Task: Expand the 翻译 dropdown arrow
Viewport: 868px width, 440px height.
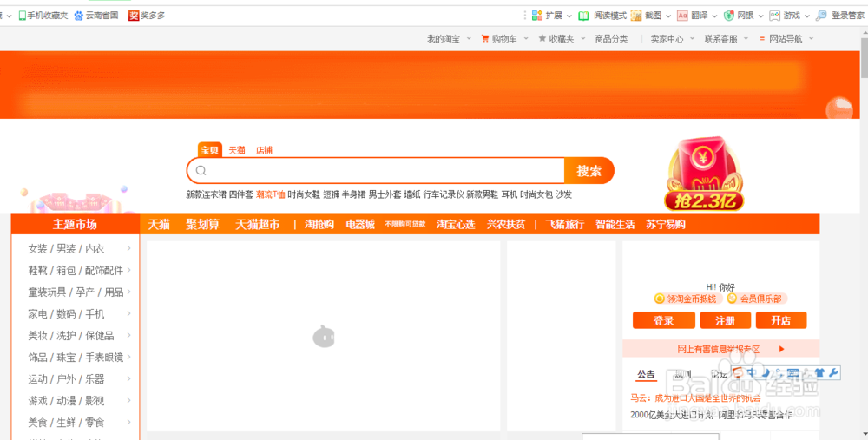Action: [x=714, y=16]
